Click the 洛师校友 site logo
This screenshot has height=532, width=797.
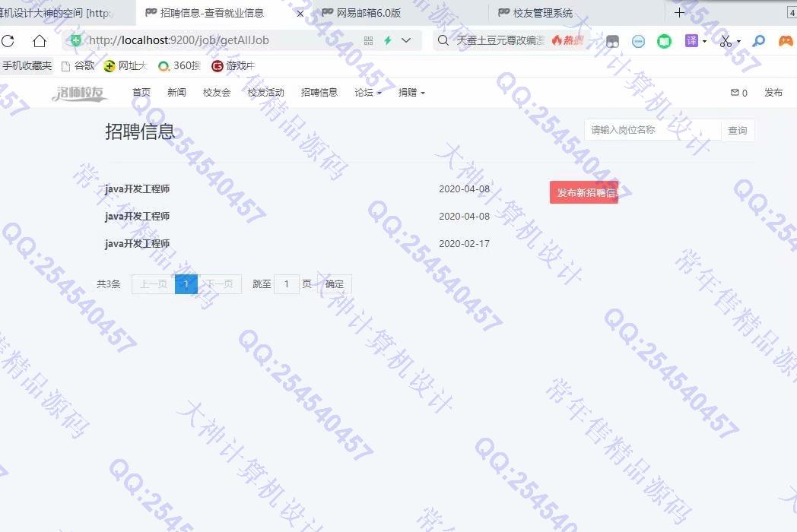pos(80,93)
